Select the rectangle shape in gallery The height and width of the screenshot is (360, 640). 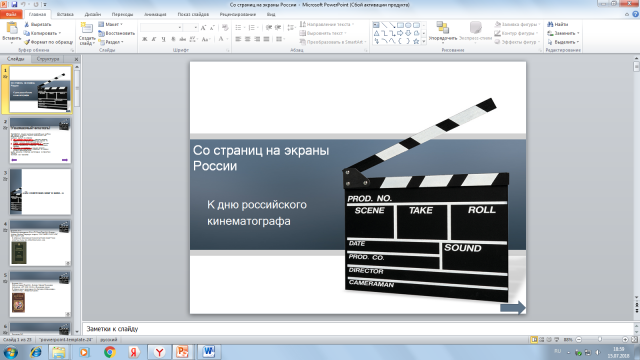[x=400, y=25]
